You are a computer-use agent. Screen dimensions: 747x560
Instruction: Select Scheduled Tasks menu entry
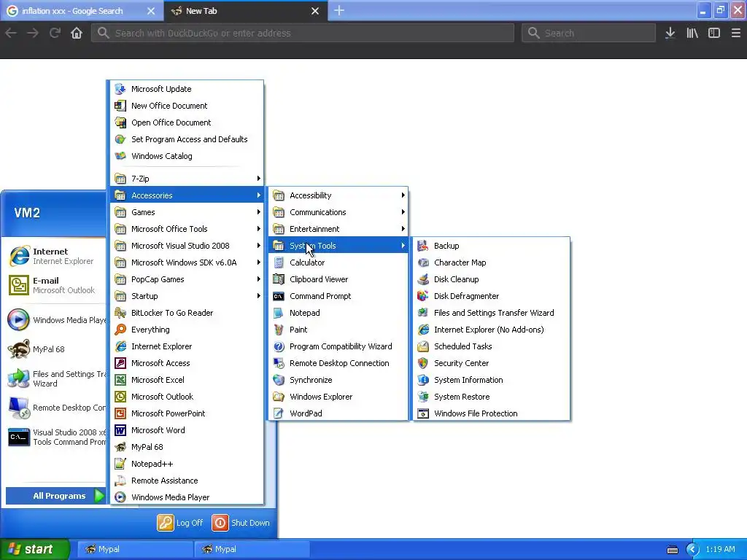pos(491,346)
